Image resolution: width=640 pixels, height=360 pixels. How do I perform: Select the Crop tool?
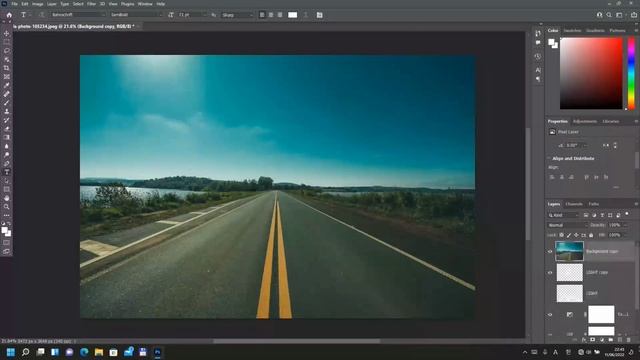coord(7,68)
